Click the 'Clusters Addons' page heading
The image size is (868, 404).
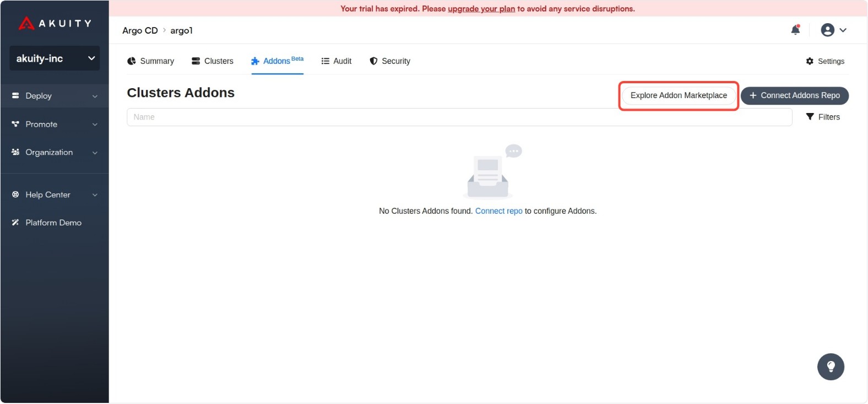[181, 93]
